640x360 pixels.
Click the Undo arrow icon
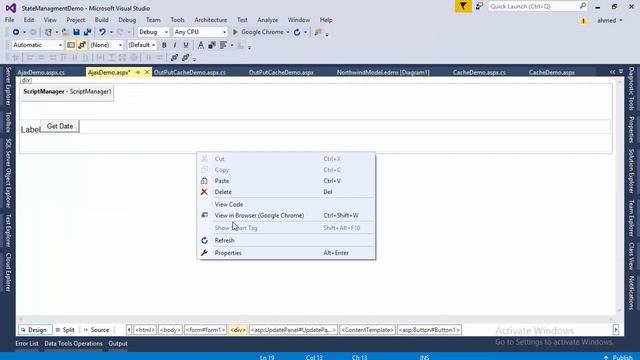[x=102, y=32]
